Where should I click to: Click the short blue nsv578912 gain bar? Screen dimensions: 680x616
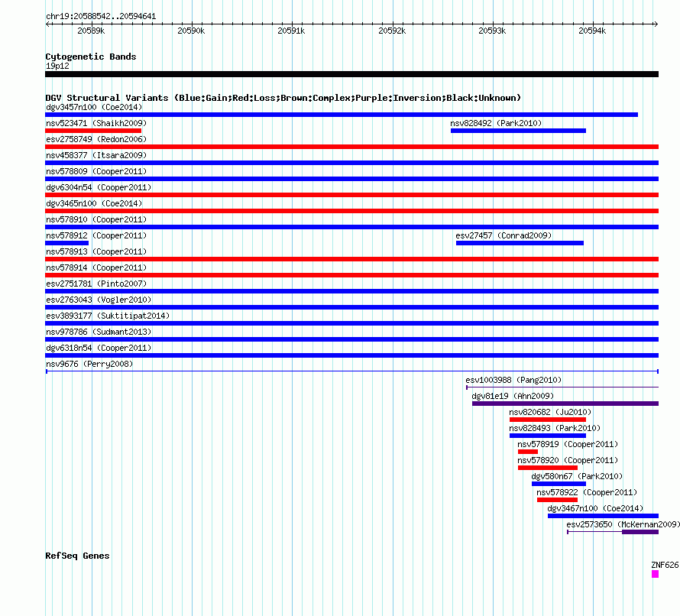click(x=66, y=243)
